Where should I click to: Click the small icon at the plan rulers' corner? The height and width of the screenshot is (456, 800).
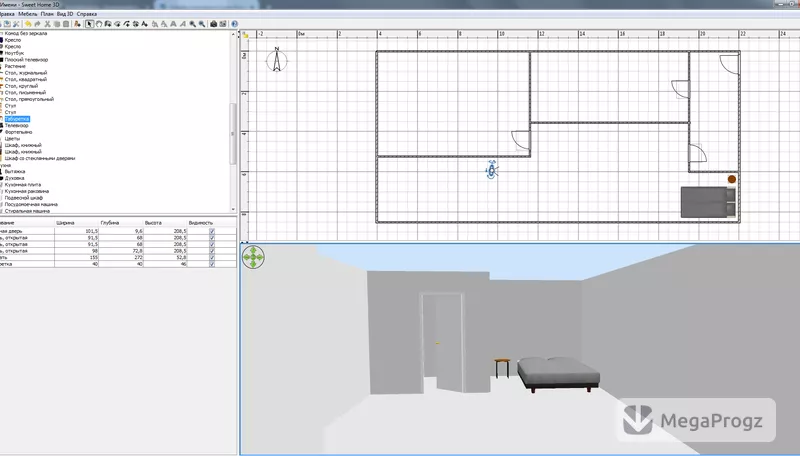click(245, 35)
